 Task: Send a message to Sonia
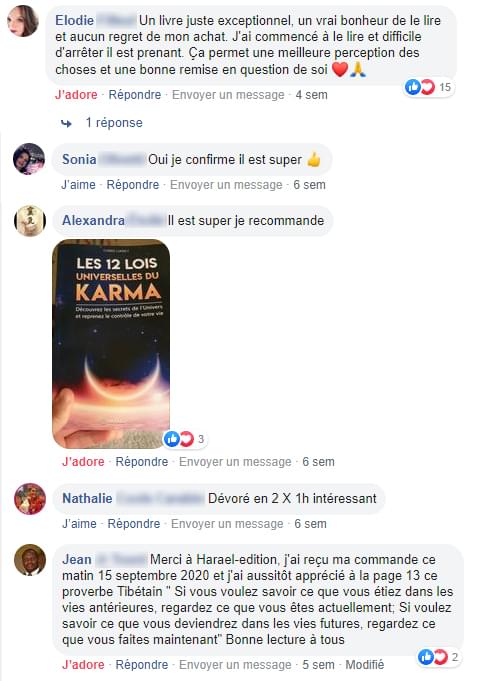pos(226,185)
